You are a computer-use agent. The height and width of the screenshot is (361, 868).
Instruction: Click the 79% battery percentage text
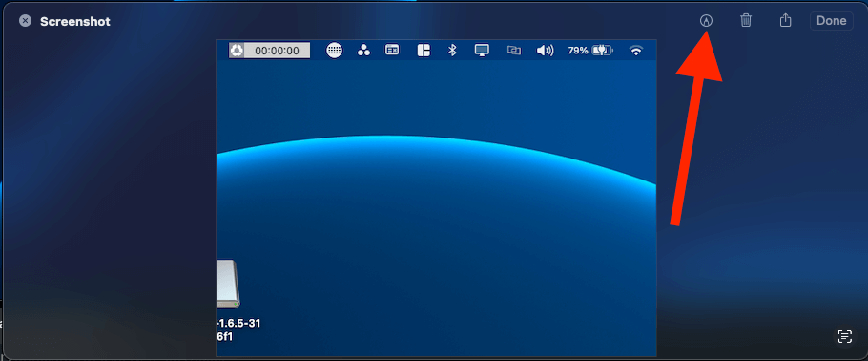click(578, 51)
